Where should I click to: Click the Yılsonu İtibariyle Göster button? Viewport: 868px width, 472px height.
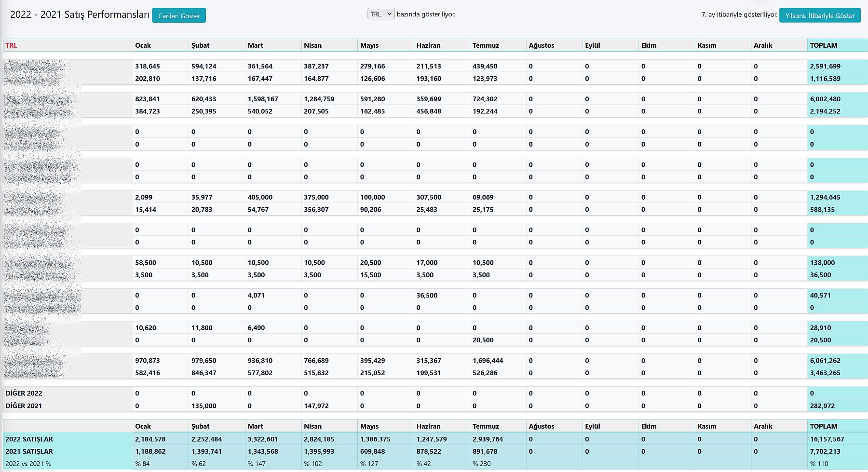819,15
